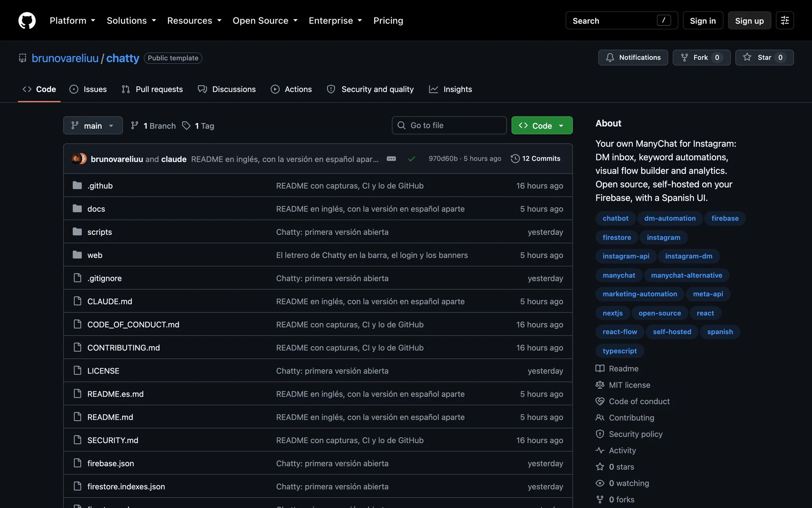Screen dimensions: 812x508
Task: Expand the Enterprise menu
Action: coord(335,20)
